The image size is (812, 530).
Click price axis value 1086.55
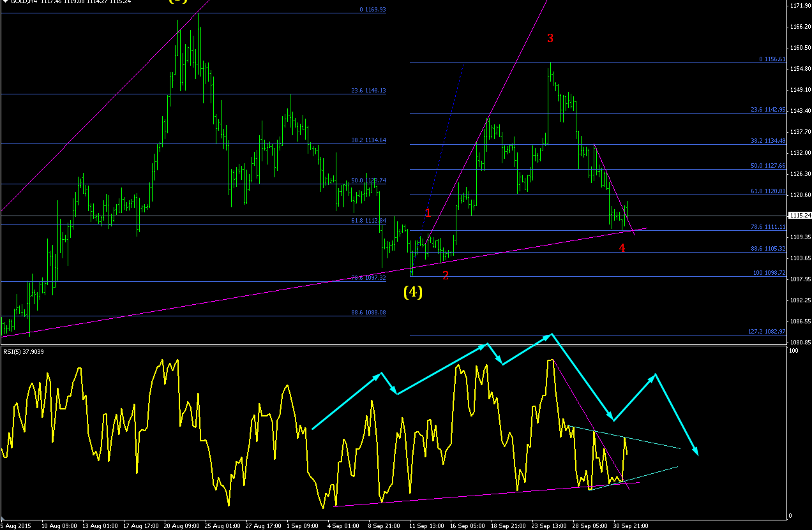(801, 321)
